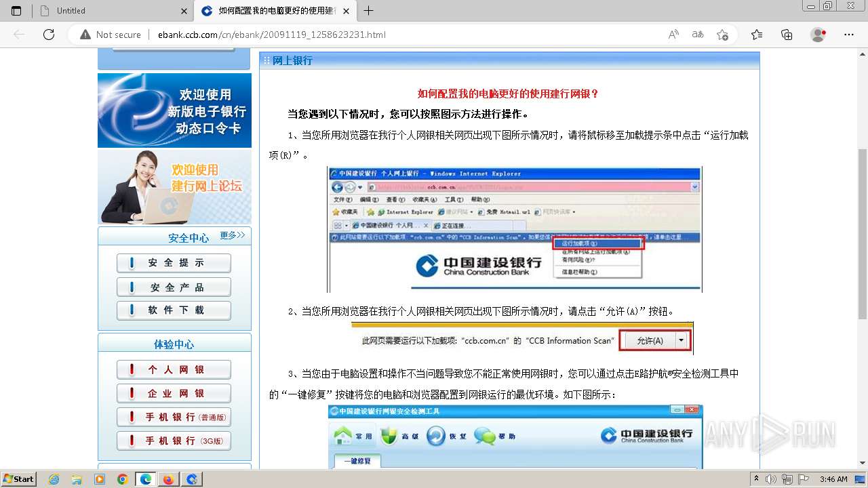Open the 3:46 AM clock

[x=833, y=479]
